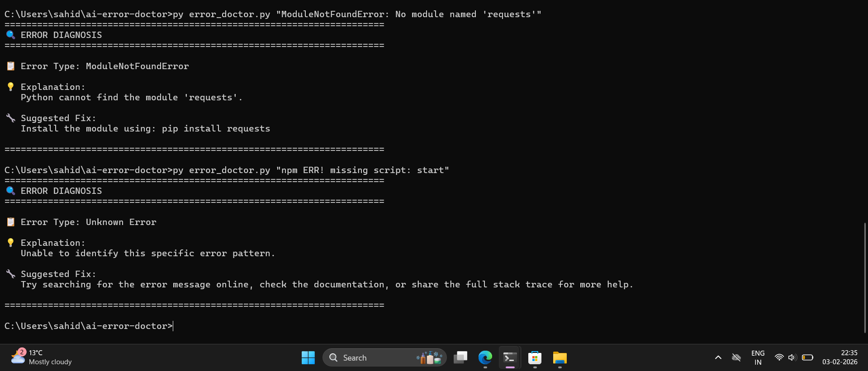Click wrench icon above 'Try searching' line
This screenshot has width=868, height=371.
(10, 274)
